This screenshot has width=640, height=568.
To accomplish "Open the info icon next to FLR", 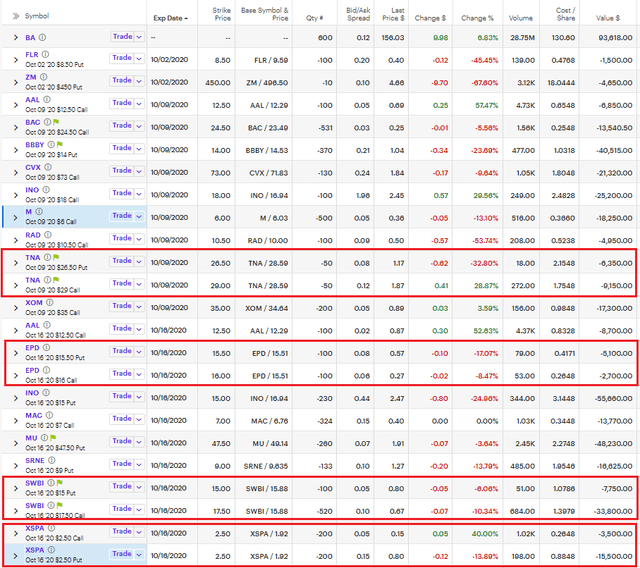I will tap(46, 54).
